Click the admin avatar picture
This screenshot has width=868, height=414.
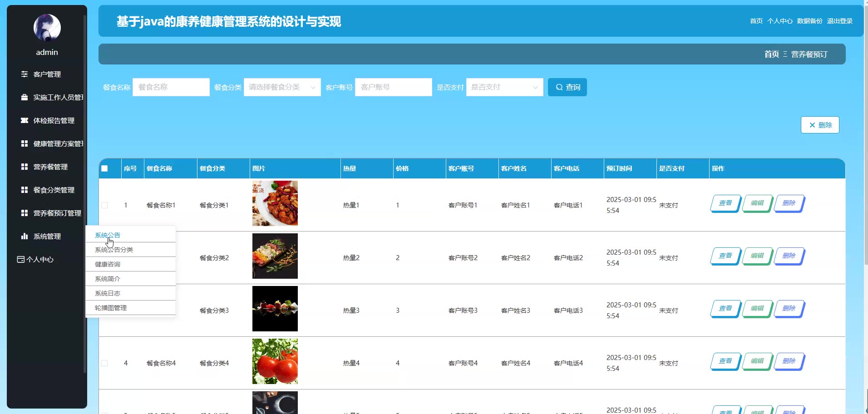pyautogui.click(x=47, y=28)
